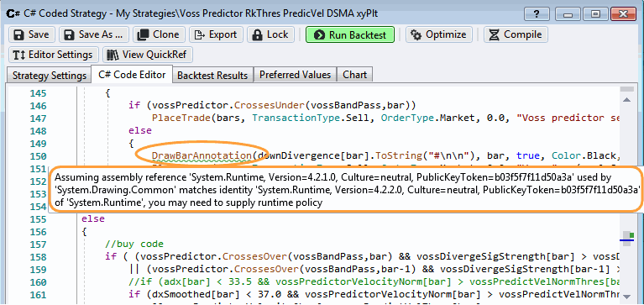Click the Lock padlock icon
The image size is (644, 305).
(x=258, y=34)
